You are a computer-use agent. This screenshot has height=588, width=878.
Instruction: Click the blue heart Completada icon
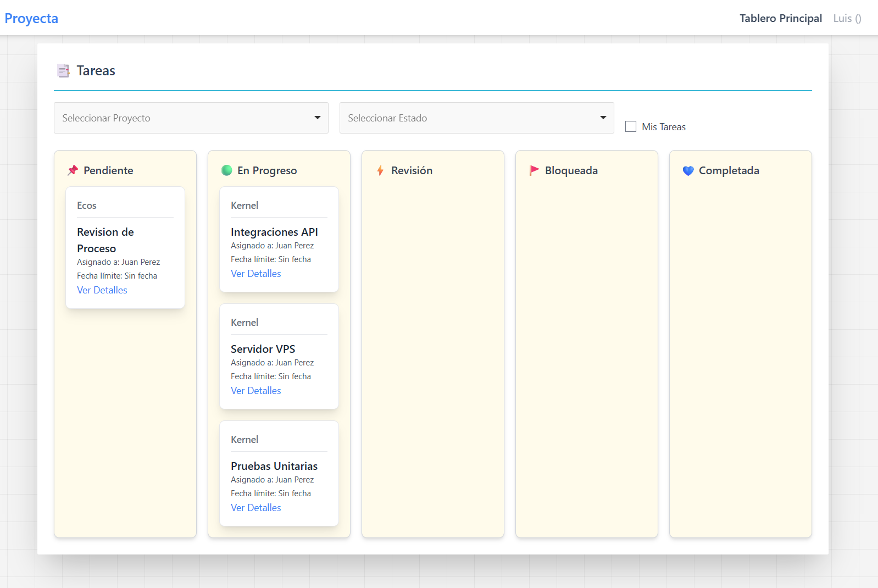688,171
